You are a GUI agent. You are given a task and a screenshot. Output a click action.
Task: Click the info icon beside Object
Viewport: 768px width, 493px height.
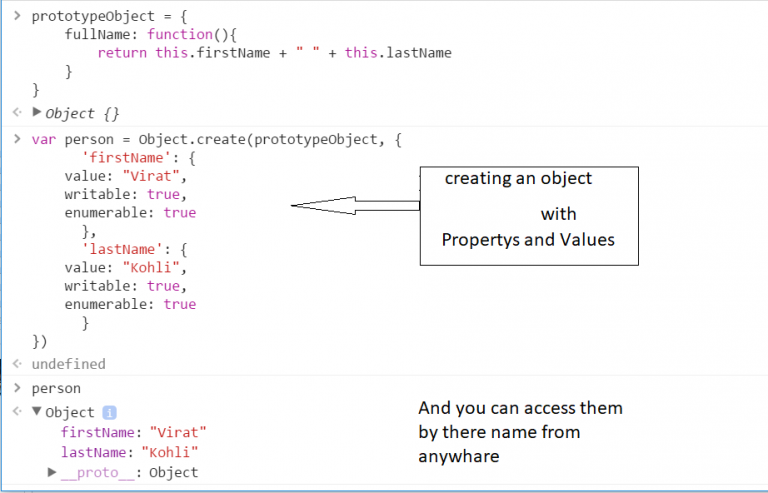(x=110, y=412)
